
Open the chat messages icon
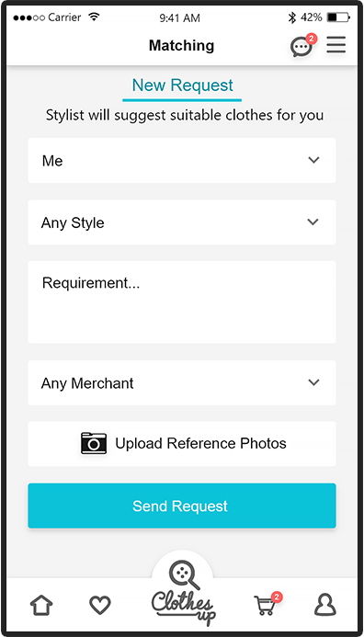301,47
